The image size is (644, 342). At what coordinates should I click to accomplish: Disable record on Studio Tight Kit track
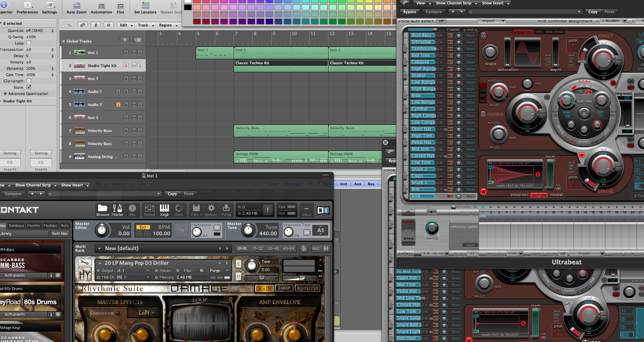click(126, 65)
